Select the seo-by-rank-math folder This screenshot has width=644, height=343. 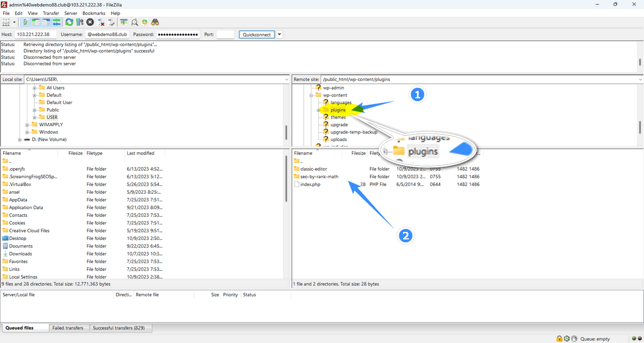coord(319,177)
